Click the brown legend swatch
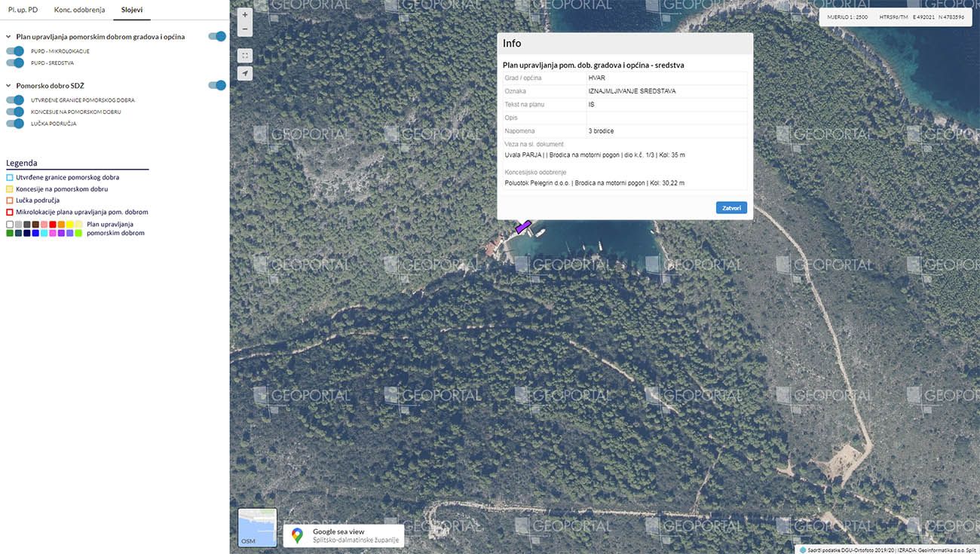 [35, 225]
